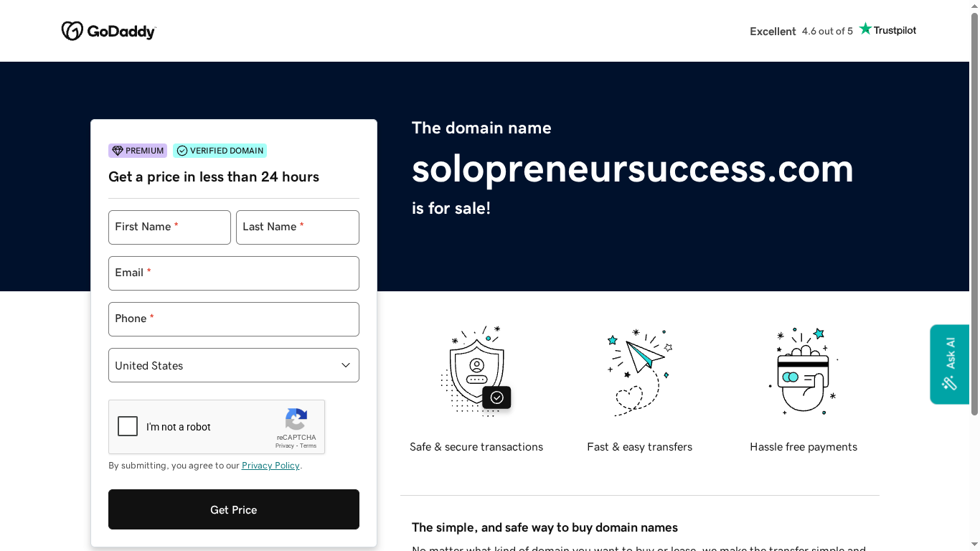Screen dimensions: 980x551
Task: Click the dark checkmark badge on the shield illustration
Action: tap(496, 397)
